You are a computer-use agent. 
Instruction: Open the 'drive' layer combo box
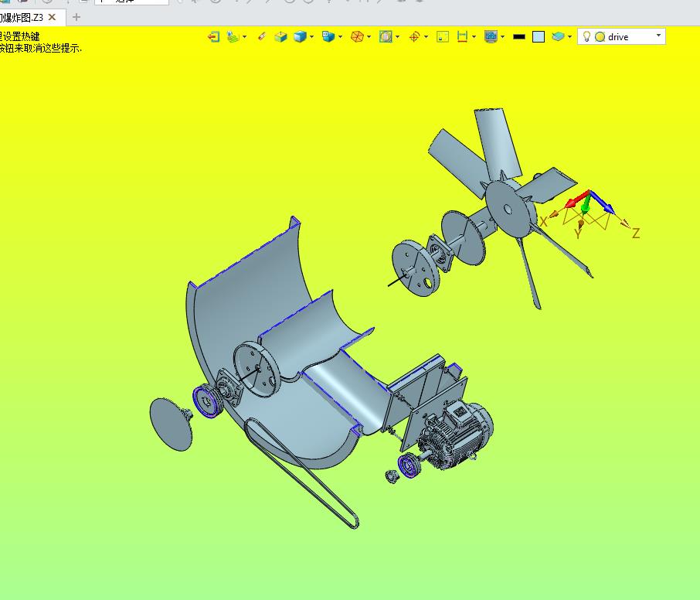621,36
